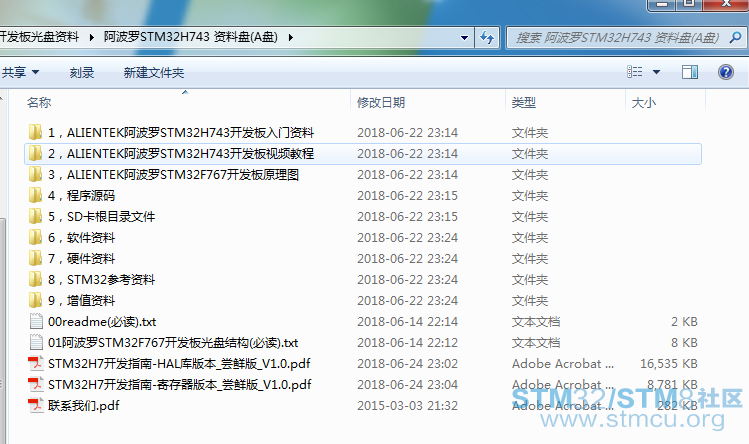Click date 2018-06-24 23:04 of 寄存器版本 pdf

[x=407, y=385]
